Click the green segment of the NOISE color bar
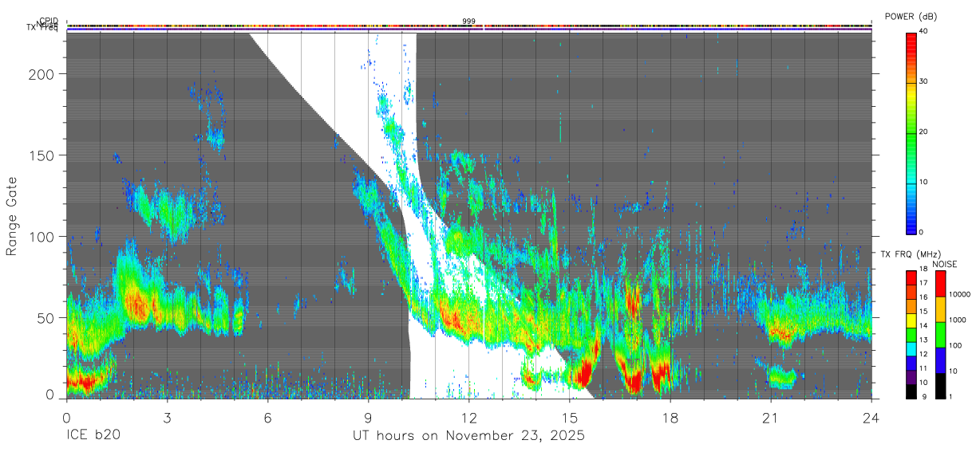 (x=940, y=335)
